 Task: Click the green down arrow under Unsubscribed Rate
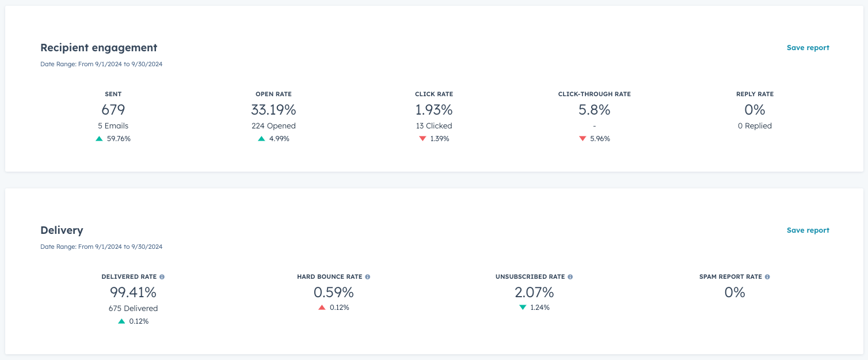tap(523, 308)
